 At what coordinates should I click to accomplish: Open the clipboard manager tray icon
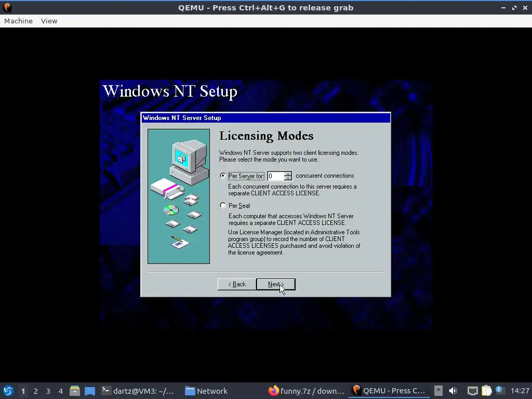coord(486,391)
